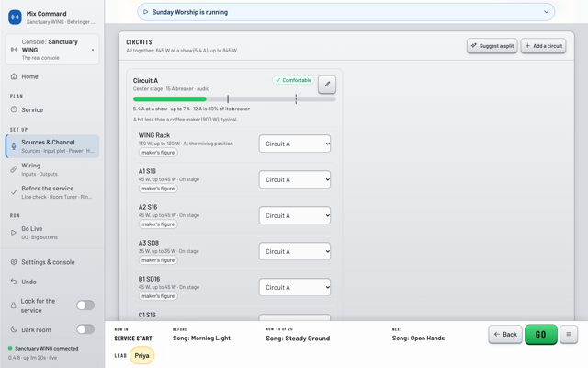
Task: Click the Service clock icon
Action: [14, 109]
